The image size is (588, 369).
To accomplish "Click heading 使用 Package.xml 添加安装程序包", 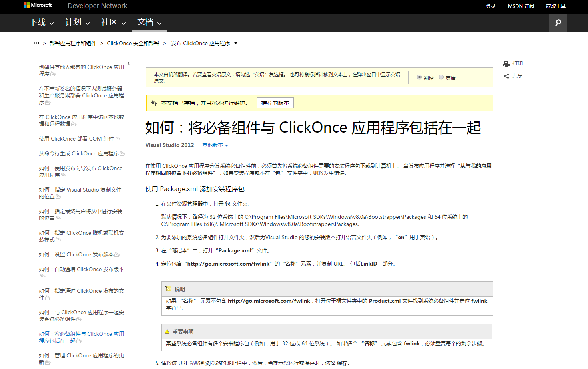I will [195, 189].
